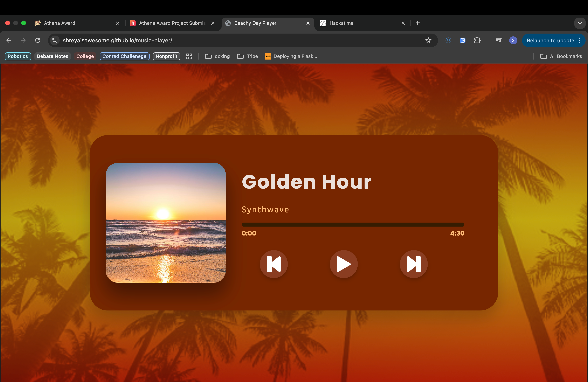Open the blue square extension icon

pyautogui.click(x=463, y=41)
